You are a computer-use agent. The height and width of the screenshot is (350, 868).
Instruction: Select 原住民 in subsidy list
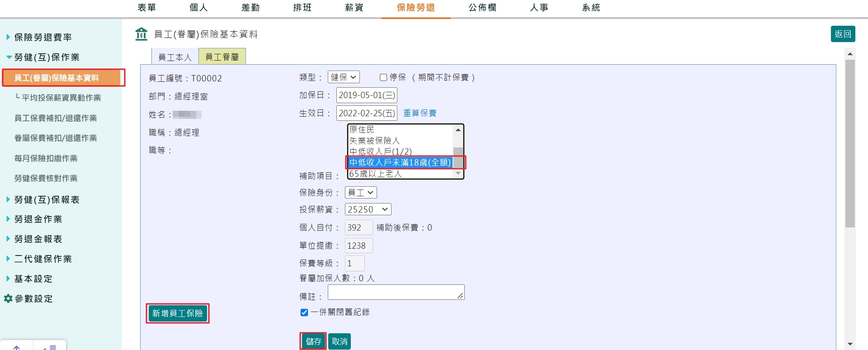pos(400,129)
